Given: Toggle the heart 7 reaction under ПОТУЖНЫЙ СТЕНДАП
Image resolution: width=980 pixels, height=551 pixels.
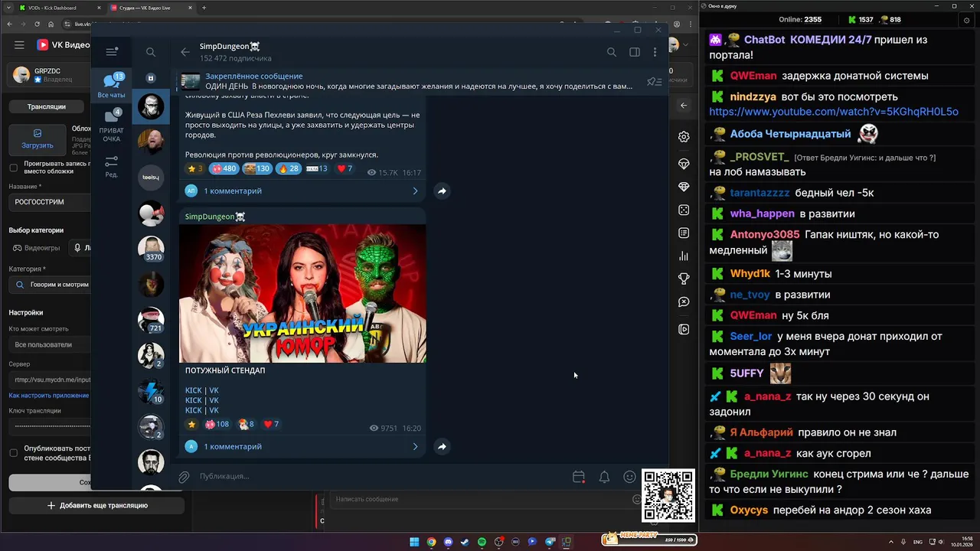Looking at the screenshot, I should [271, 424].
